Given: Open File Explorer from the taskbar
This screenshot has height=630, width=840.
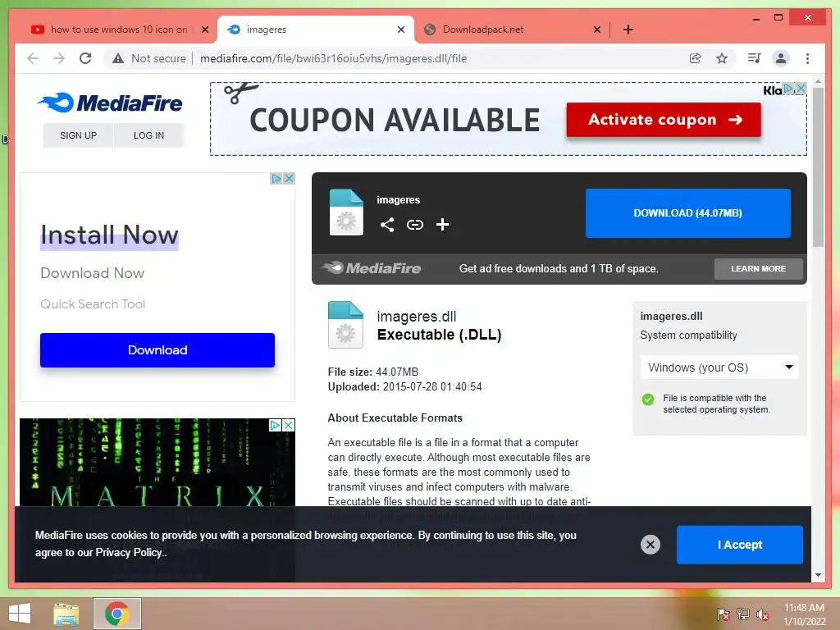Looking at the screenshot, I should [66, 614].
